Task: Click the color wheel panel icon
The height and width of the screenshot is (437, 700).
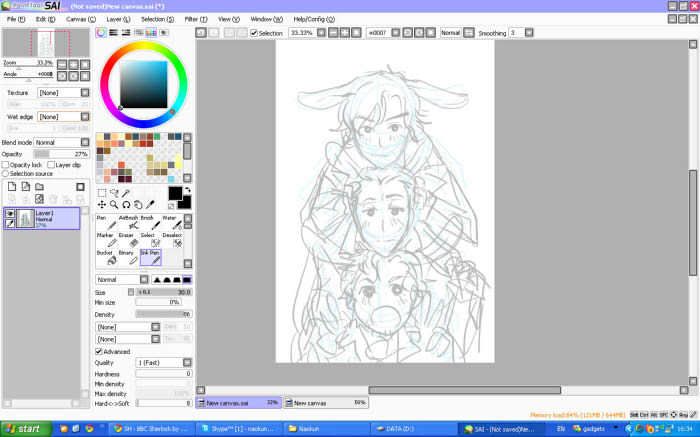Action: (x=101, y=33)
